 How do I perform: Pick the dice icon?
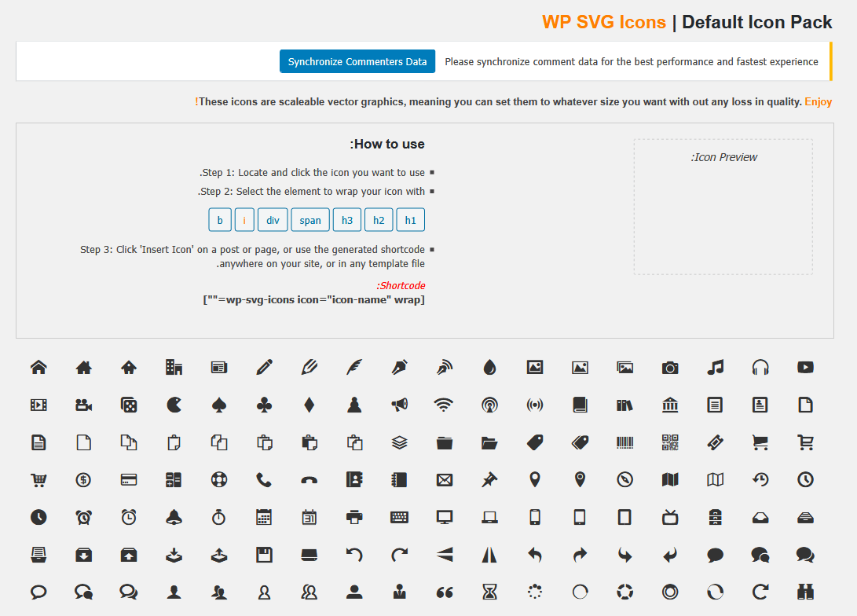[129, 405]
